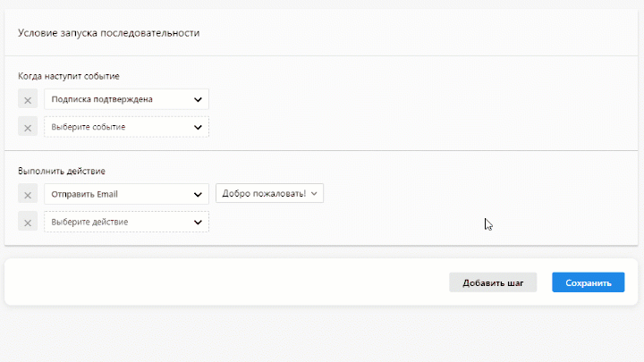Image resolution: width=644 pixels, height=362 pixels.
Task: Click the X beside 'Выберите событие'
Action: (x=28, y=127)
